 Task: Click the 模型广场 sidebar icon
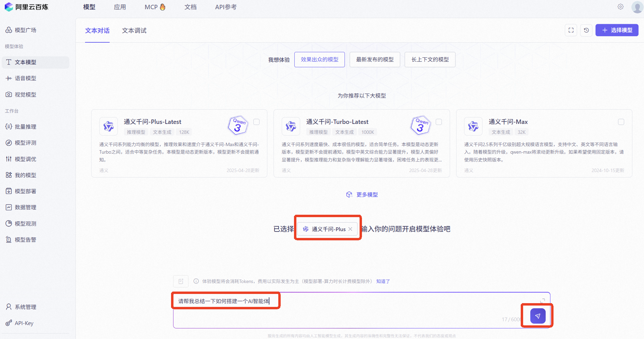(9, 30)
